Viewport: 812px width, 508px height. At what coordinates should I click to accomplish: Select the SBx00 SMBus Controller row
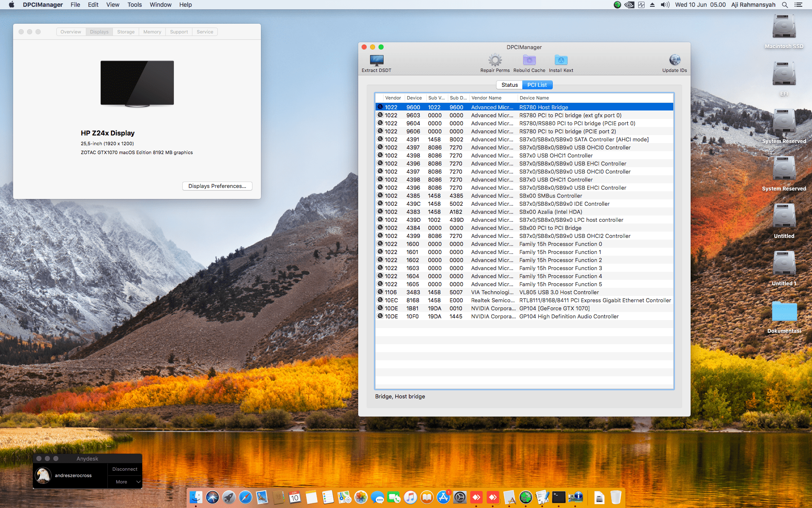[x=524, y=196]
